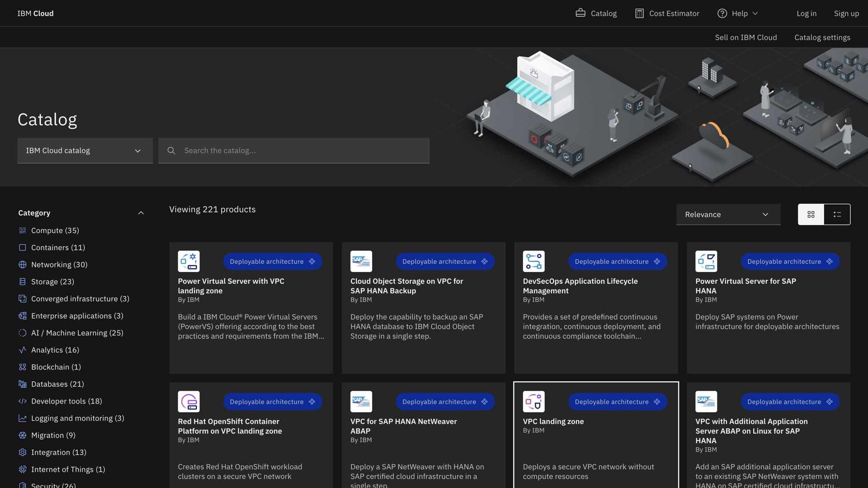Screen dimensions: 868x488
Task: Switch to grid view layout
Action: (811, 214)
